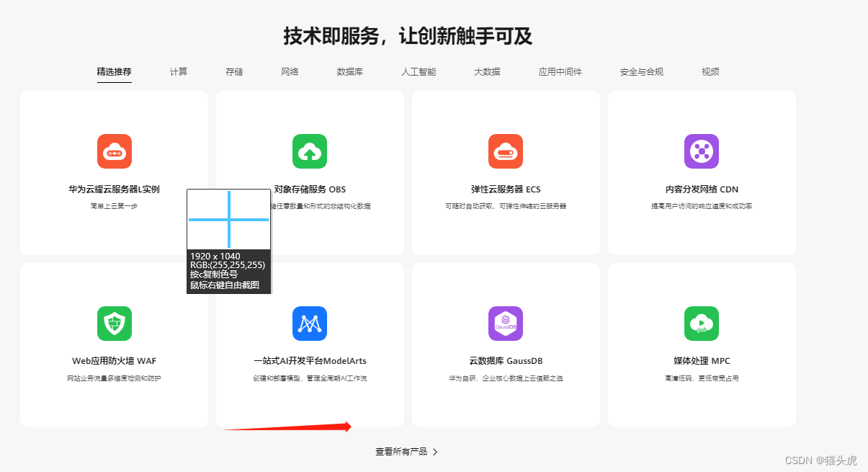Click the description 创建和部署模型，管理全周期AI工作流
Screen dimensions: 868x472
[x=310, y=378]
